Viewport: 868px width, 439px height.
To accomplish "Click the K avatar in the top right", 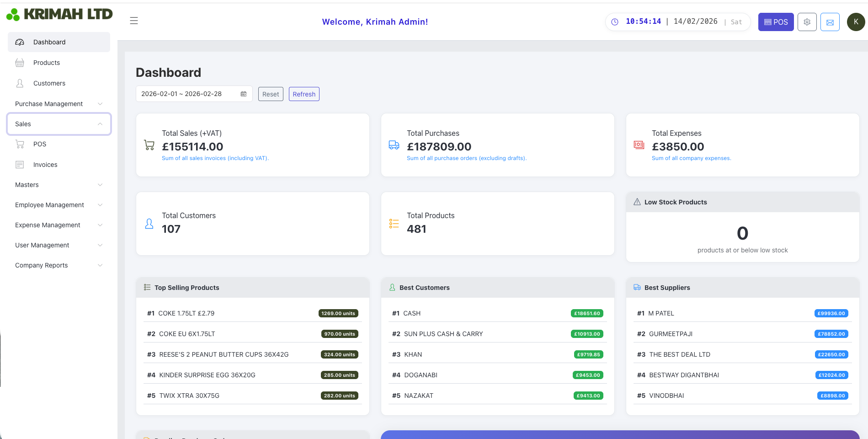I will click(x=855, y=21).
